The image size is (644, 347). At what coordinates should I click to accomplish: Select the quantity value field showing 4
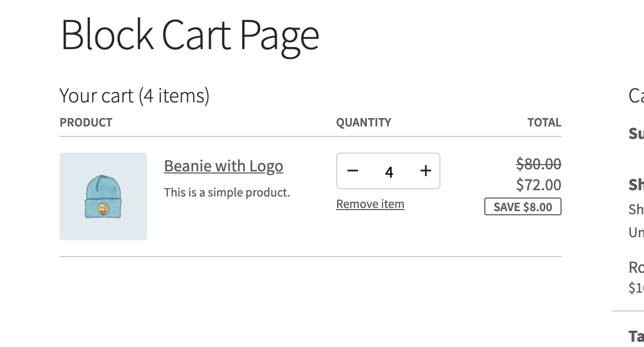389,171
